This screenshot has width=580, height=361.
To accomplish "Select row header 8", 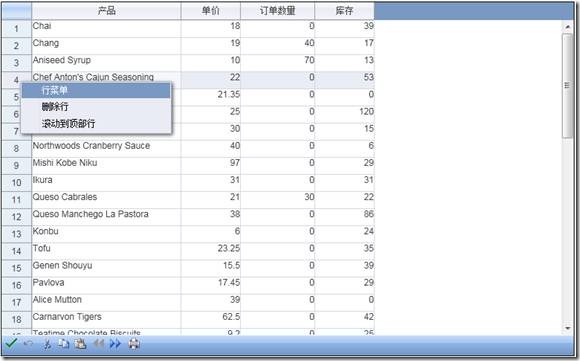I will click(17, 148).
